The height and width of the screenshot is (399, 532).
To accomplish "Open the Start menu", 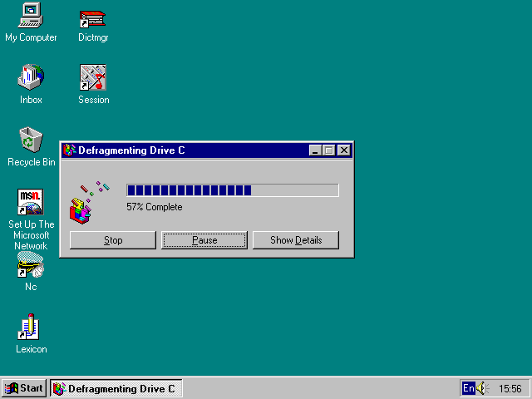I will (24, 388).
